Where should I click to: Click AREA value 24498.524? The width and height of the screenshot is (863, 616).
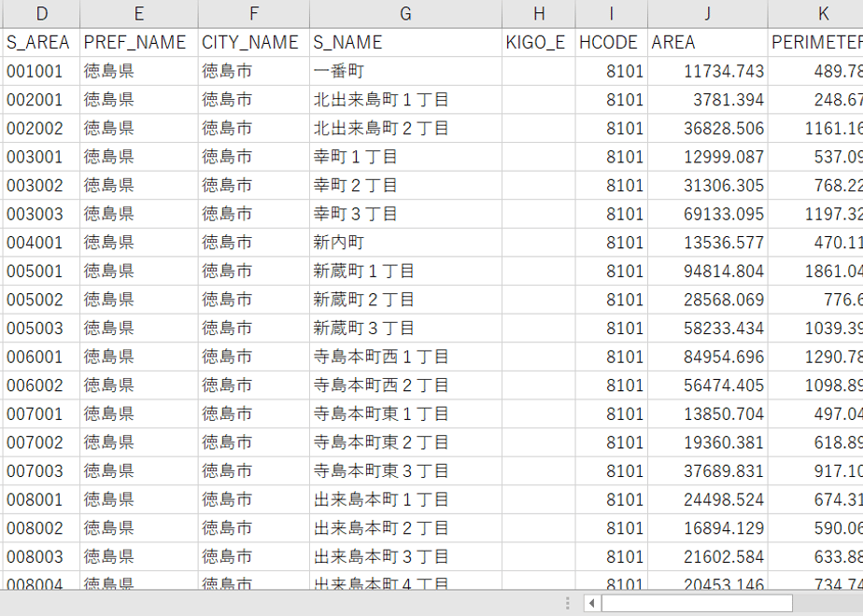(708, 500)
